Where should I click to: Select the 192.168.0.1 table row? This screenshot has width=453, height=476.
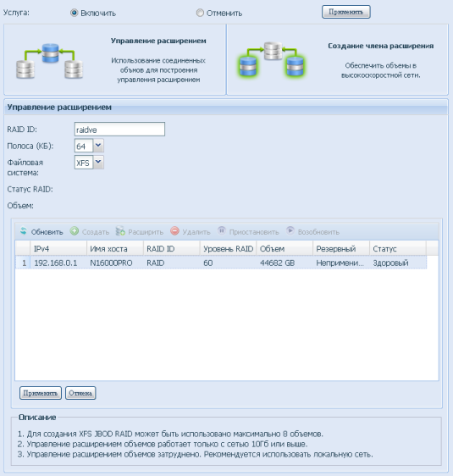click(221, 263)
